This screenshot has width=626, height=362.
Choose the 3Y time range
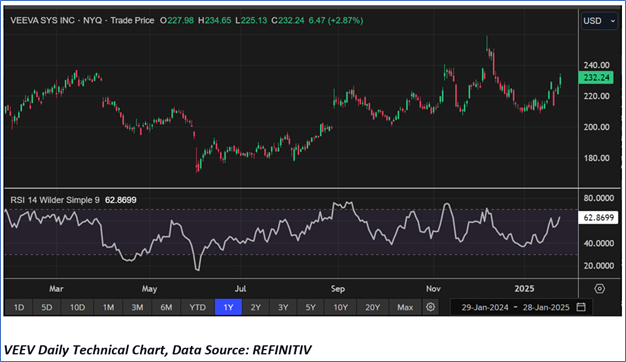283,307
